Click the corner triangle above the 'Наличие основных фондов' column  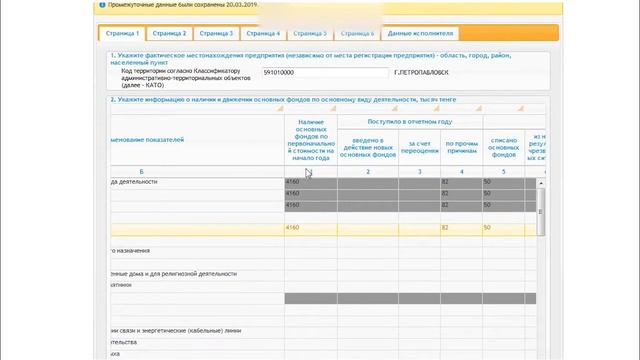pos(333,109)
